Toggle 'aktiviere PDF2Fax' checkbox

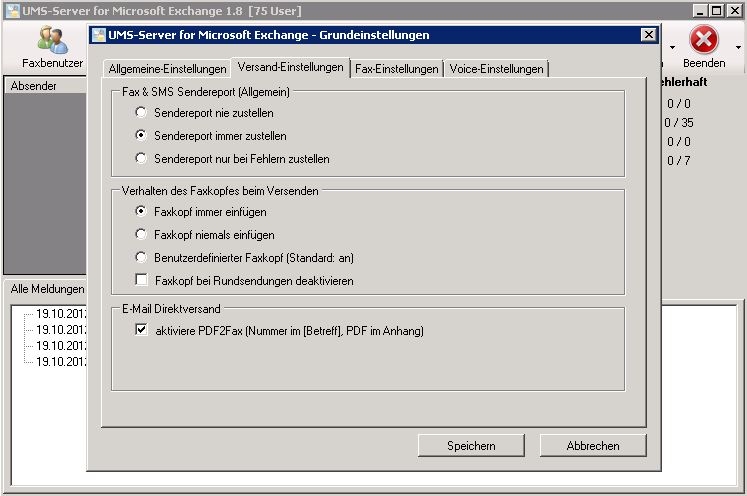point(141,330)
